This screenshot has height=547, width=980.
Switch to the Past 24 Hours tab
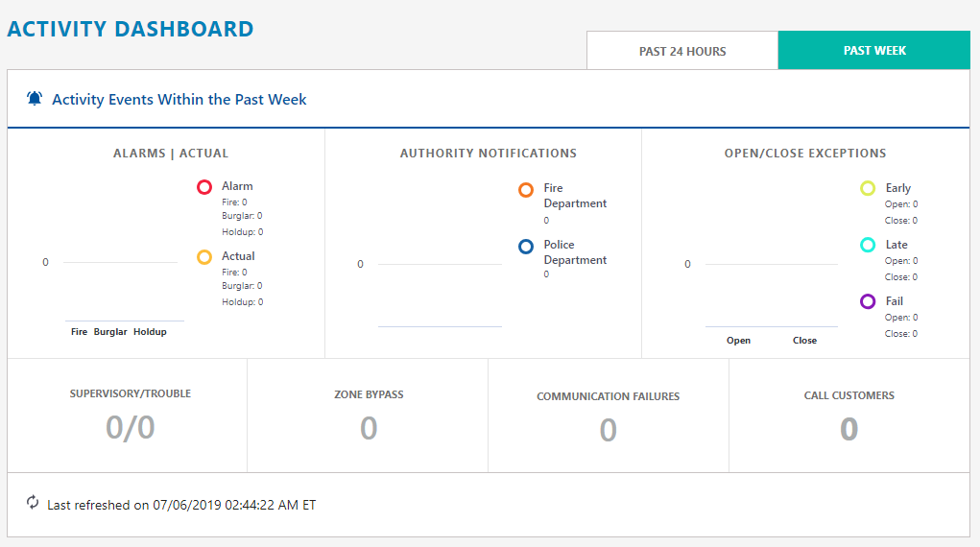click(682, 51)
